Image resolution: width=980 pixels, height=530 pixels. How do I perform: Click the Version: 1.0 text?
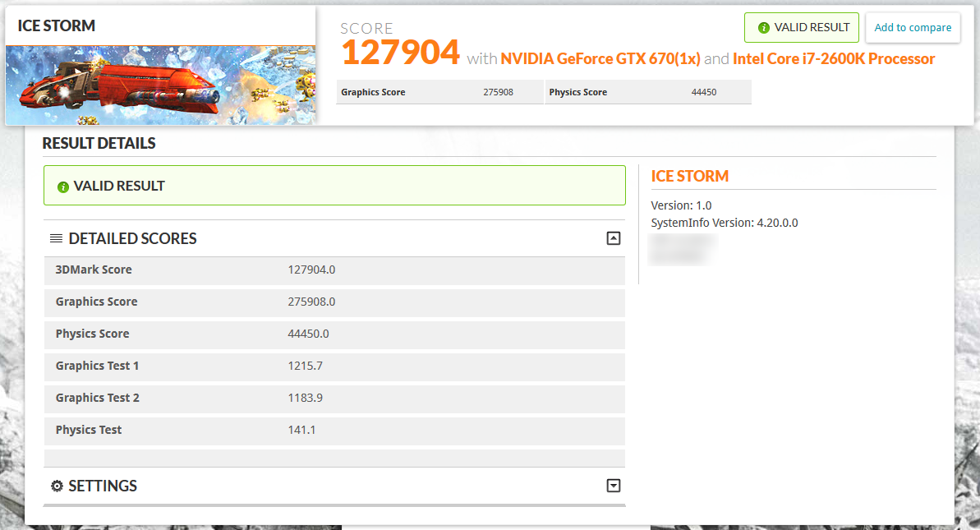(x=681, y=205)
